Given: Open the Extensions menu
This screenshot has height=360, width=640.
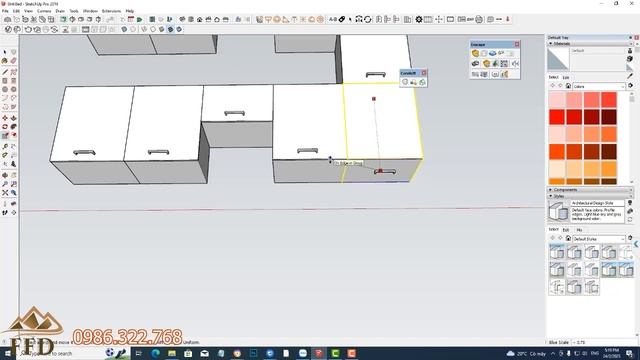Looking at the screenshot, I should [x=111, y=11].
